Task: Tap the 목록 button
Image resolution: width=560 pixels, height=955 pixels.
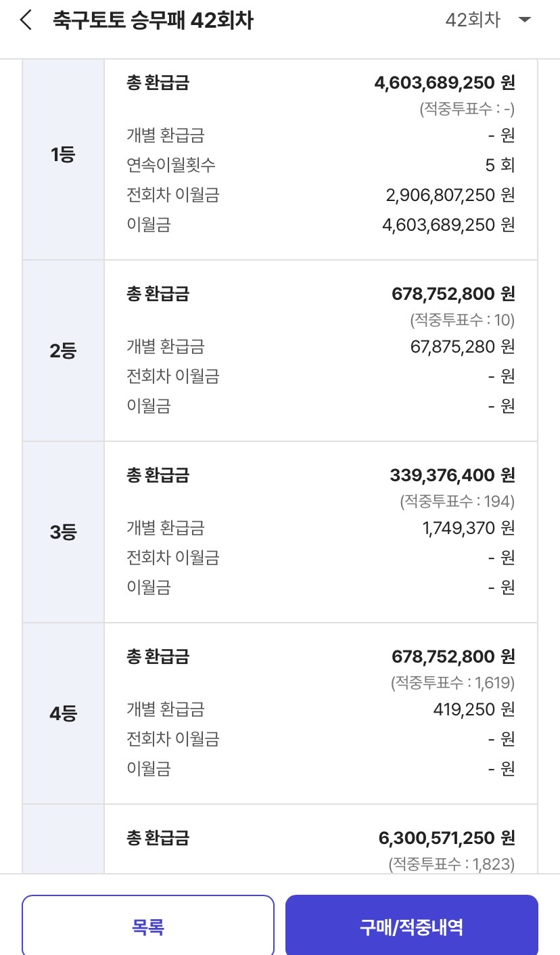Action: pyautogui.click(x=148, y=926)
